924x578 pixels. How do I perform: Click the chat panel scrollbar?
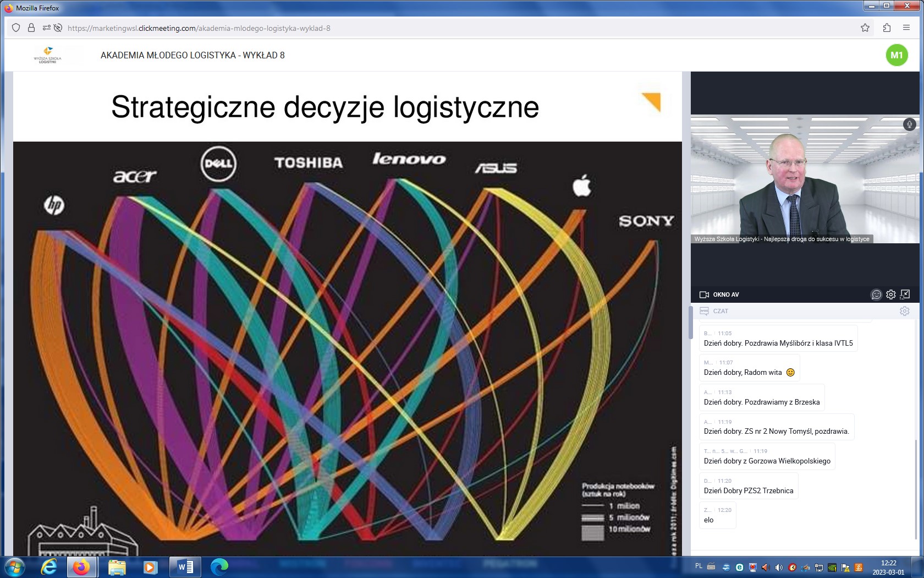(916, 490)
